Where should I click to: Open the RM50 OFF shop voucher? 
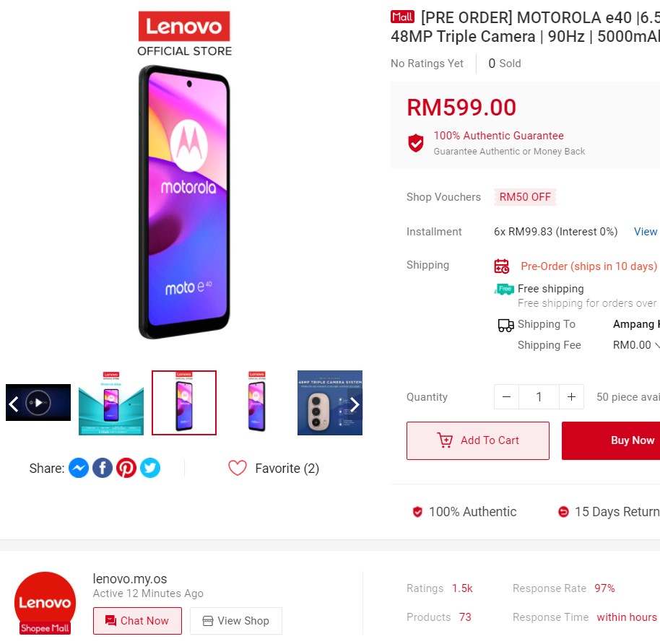(x=525, y=197)
